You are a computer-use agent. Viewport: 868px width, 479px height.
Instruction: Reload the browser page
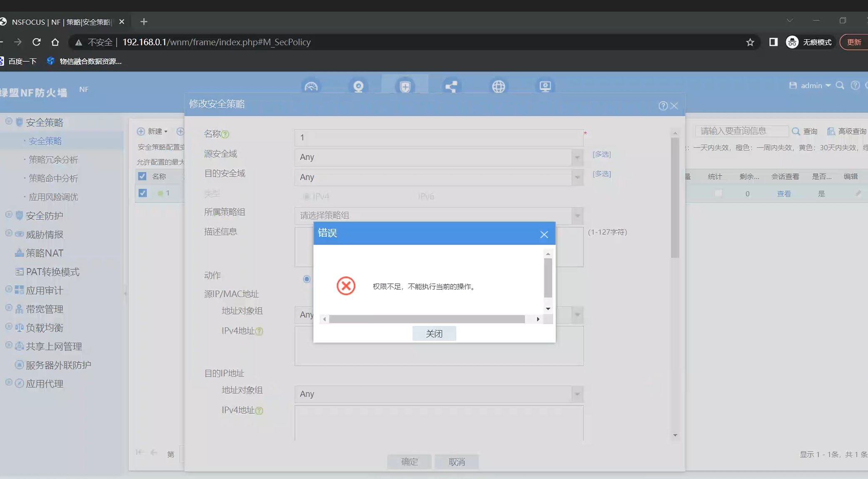[37, 42]
